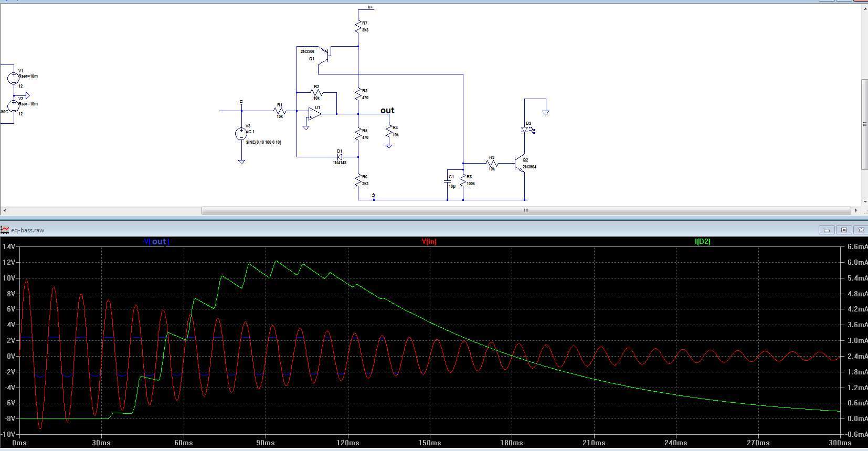The image size is (868, 451).
Task: Click the 'out' net label on schematic
Action: pyautogui.click(x=387, y=111)
